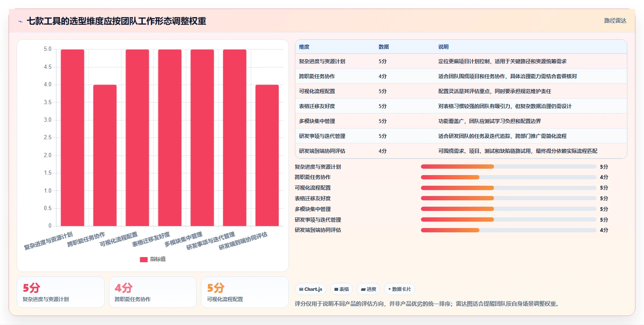Click the footnote beginning 评分仅用于说明不同产品的评估方向
Image resolution: width=644 pixels, height=325 pixels.
tap(427, 304)
